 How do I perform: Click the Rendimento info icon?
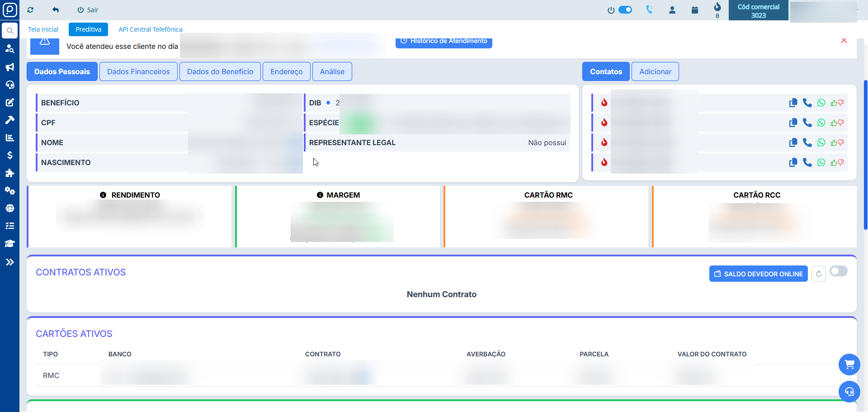coord(103,195)
